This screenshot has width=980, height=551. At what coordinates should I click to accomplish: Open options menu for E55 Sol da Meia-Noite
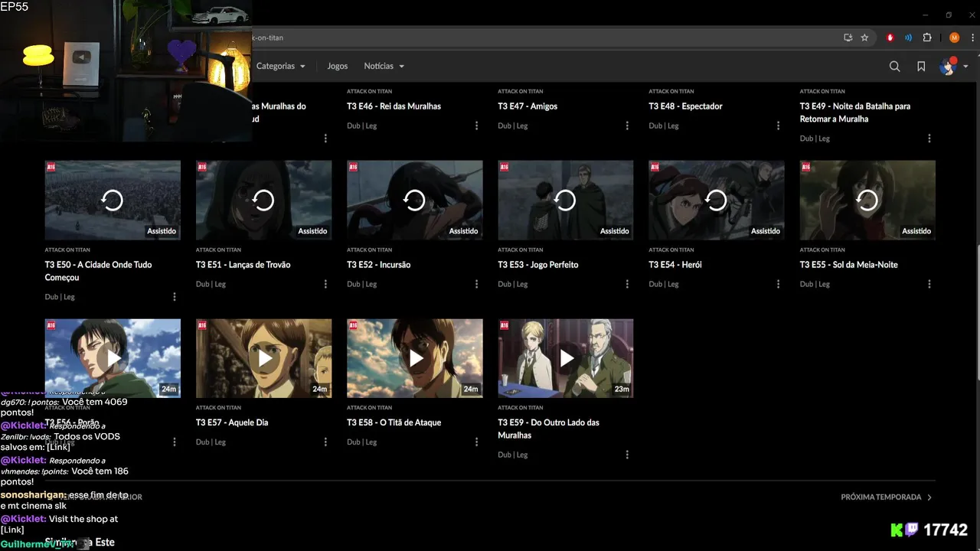tap(929, 284)
